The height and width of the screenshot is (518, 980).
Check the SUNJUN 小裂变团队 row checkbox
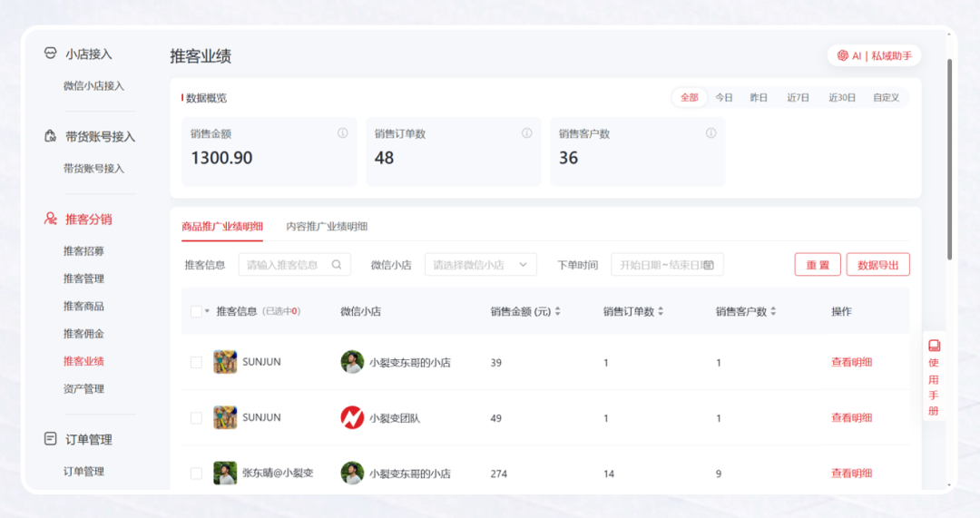pos(196,418)
